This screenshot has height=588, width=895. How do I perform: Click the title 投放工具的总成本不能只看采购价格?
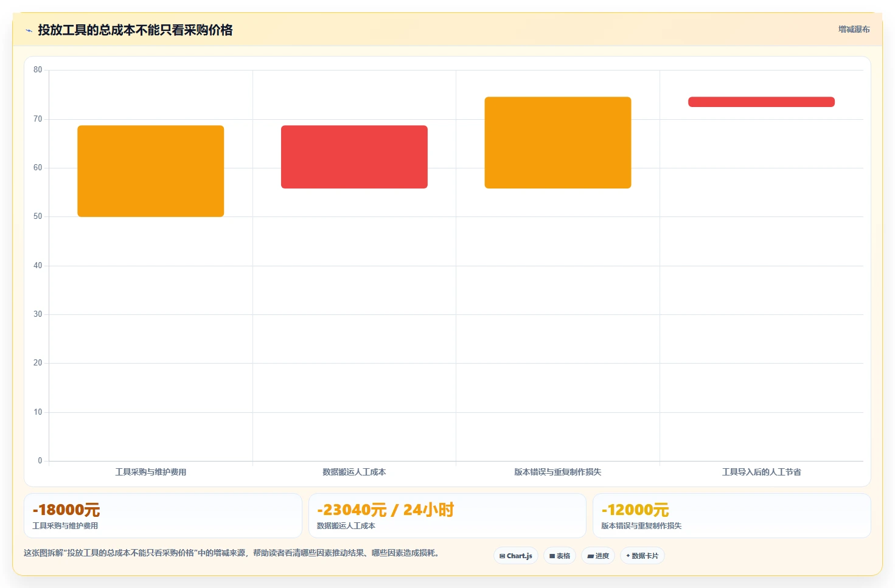[135, 30]
